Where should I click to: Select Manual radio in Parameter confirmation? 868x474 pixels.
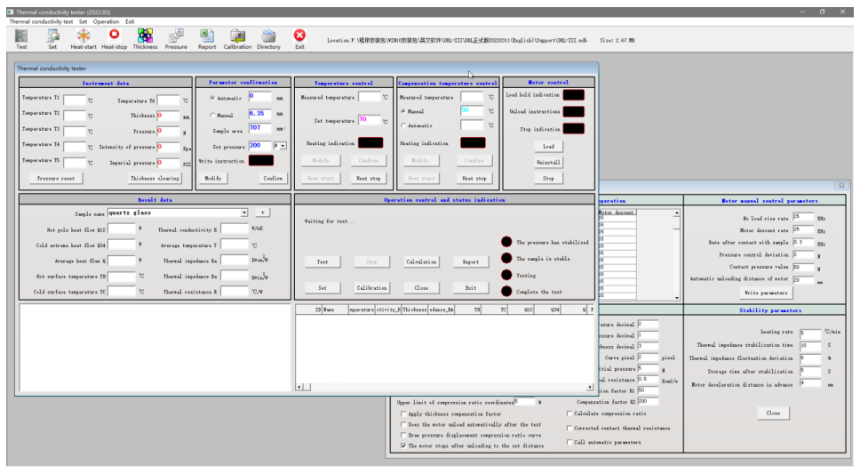click(x=211, y=115)
